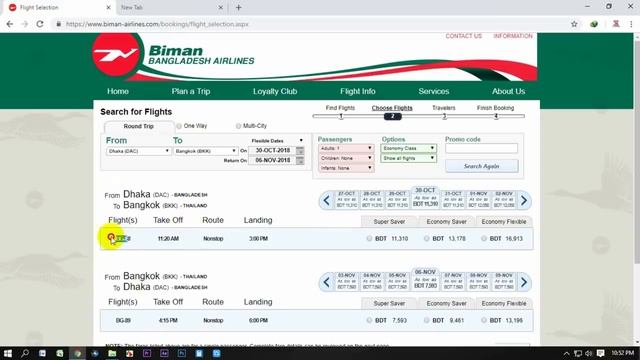Open the Adults passenger dropdown
This screenshot has height=360, width=640.
346,148
